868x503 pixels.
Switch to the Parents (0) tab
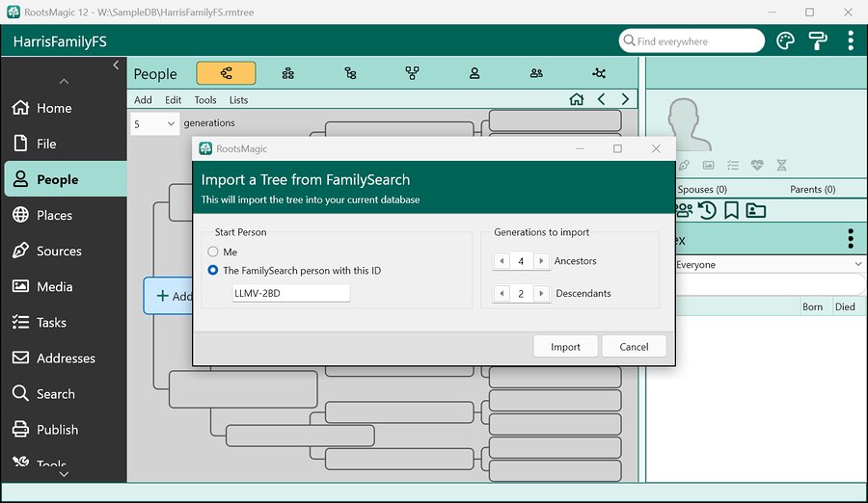pyautogui.click(x=813, y=189)
